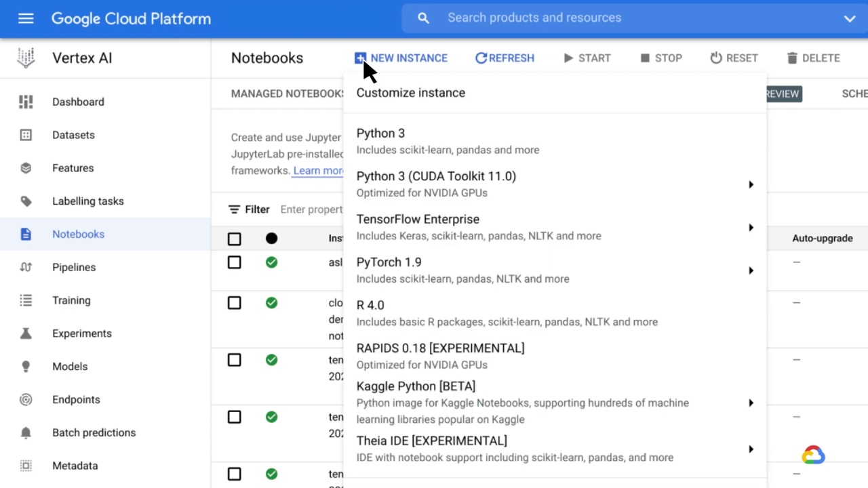Click the RESET button label

[742, 58]
